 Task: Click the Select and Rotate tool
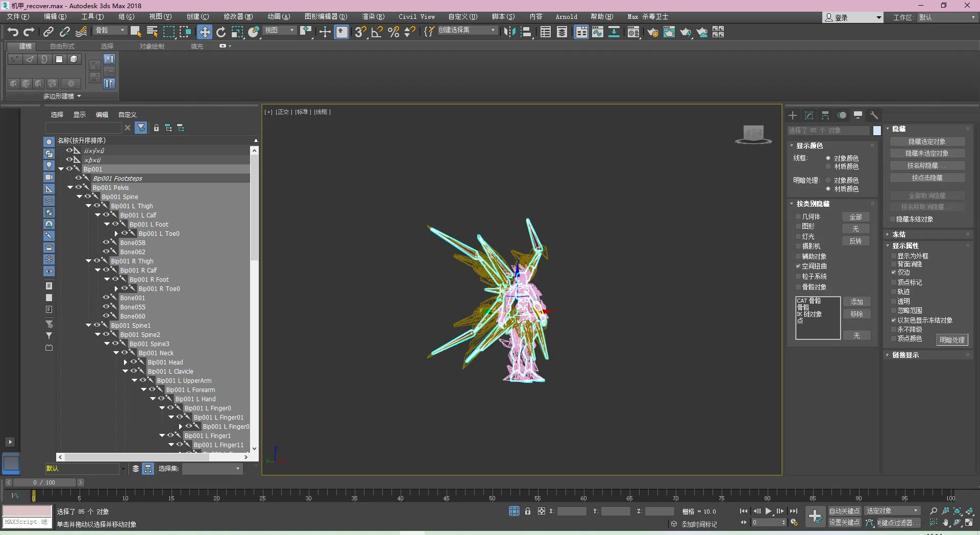click(x=221, y=32)
